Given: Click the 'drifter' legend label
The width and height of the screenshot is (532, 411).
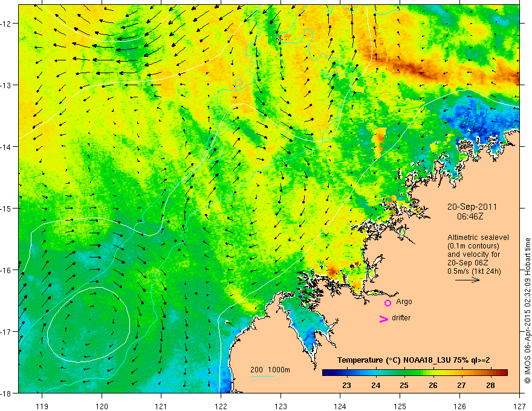Looking at the screenshot, I should pyautogui.click(x=401, y=318).
